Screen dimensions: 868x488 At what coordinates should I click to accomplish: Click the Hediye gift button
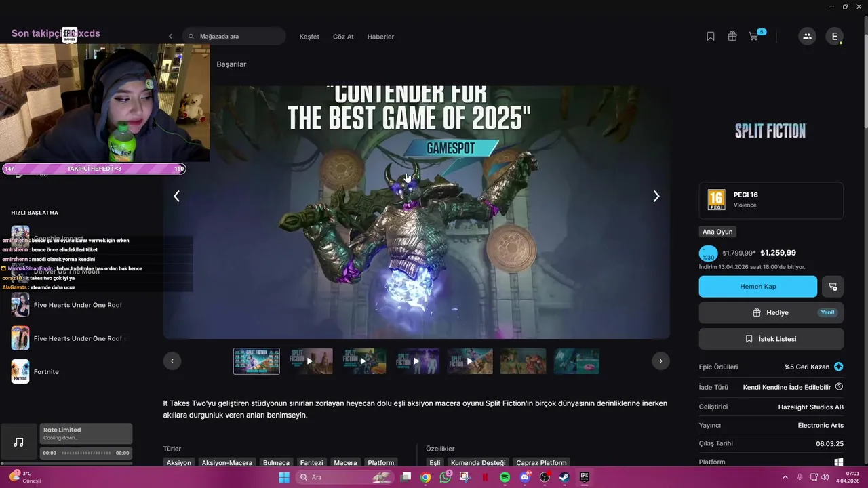click(x=771, y=312)
